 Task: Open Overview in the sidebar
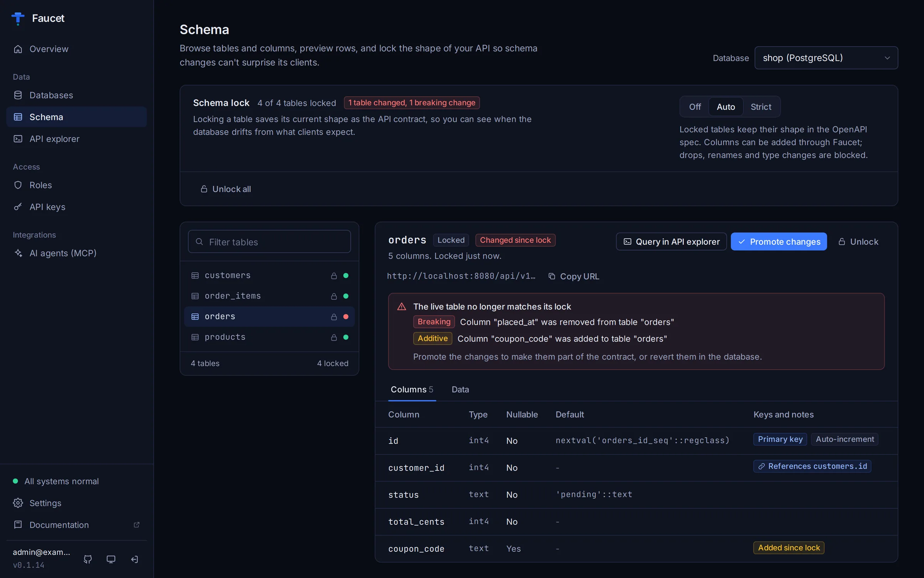pyautogui.click(x=76, y=49)
